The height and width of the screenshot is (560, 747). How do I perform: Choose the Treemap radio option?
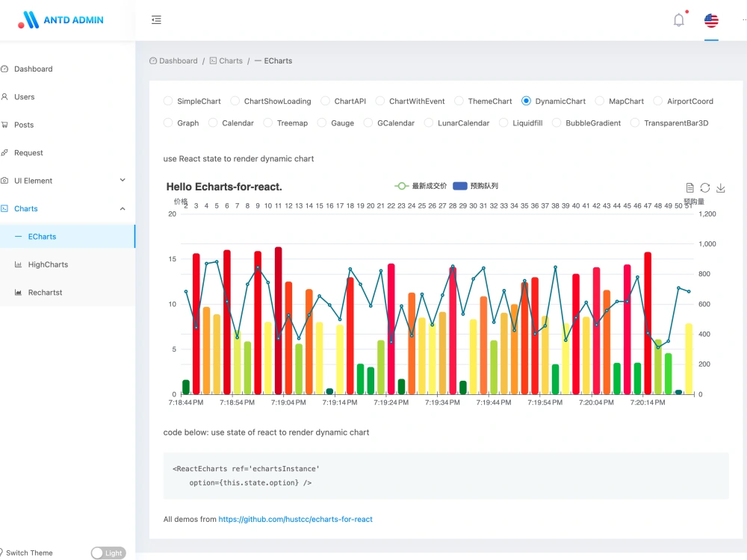coord(268,123)
